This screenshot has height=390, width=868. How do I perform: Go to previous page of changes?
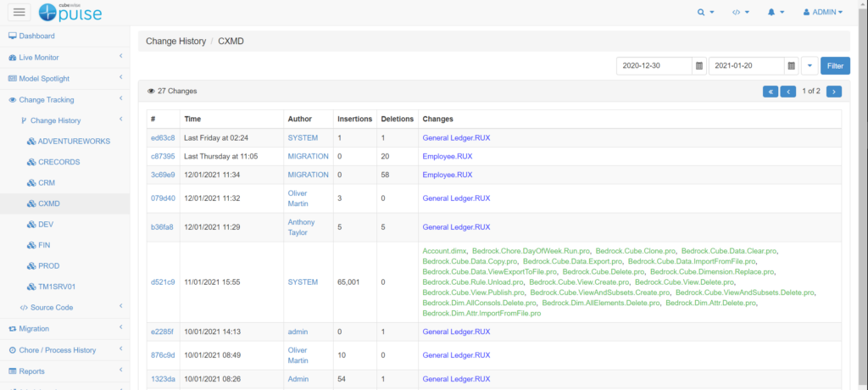point(788,91)
